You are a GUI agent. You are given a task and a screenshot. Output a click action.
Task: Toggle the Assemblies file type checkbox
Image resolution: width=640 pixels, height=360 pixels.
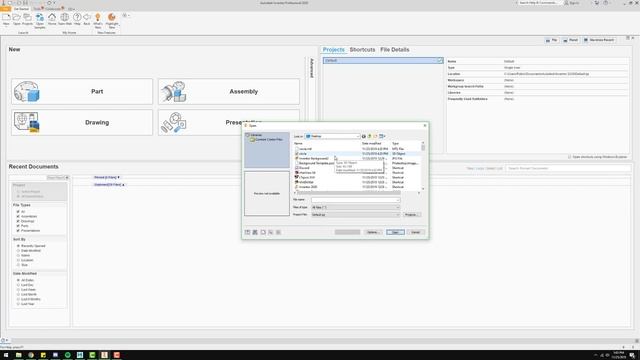pyautogui.click(x=18, y=216)
